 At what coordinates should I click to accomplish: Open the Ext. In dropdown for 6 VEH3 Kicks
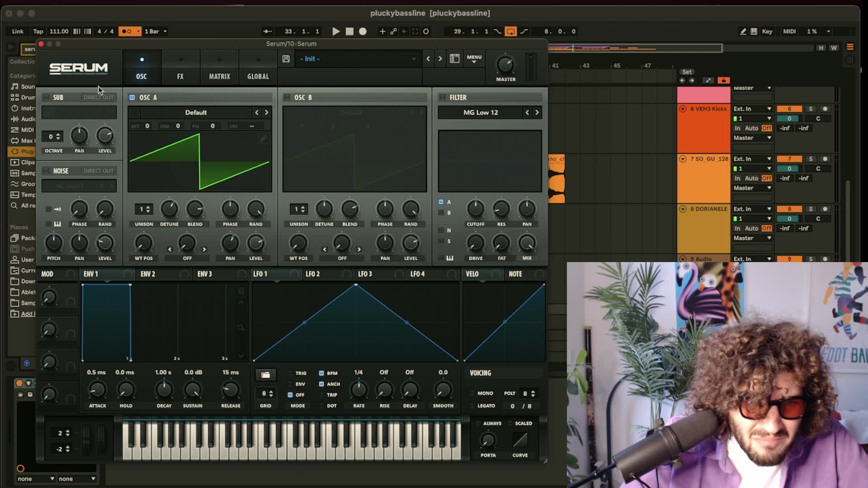pos(752,109)
